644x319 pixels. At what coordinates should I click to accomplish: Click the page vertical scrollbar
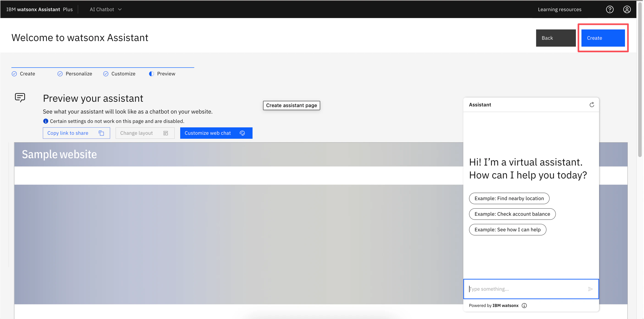pyautogui.click(x=640, y=80)
